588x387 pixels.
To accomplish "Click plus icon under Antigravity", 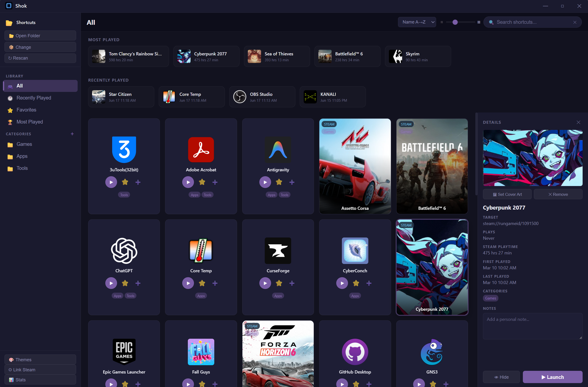I will 292,182.
